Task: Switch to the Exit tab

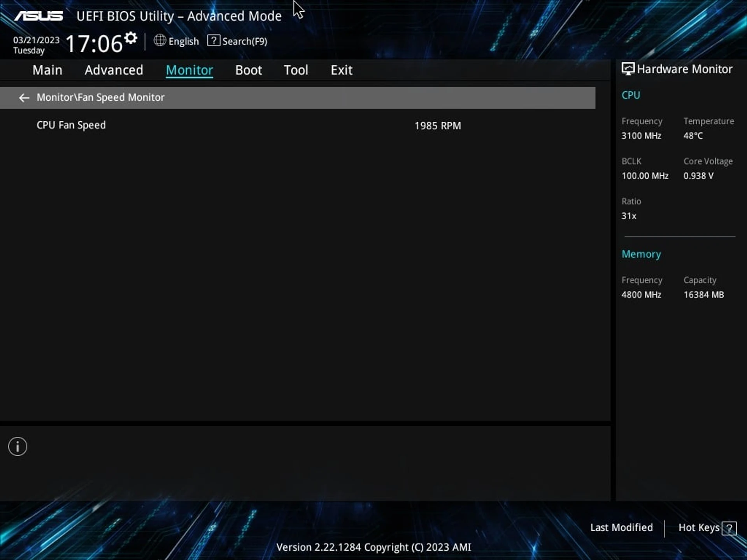Action: [342, 70]
